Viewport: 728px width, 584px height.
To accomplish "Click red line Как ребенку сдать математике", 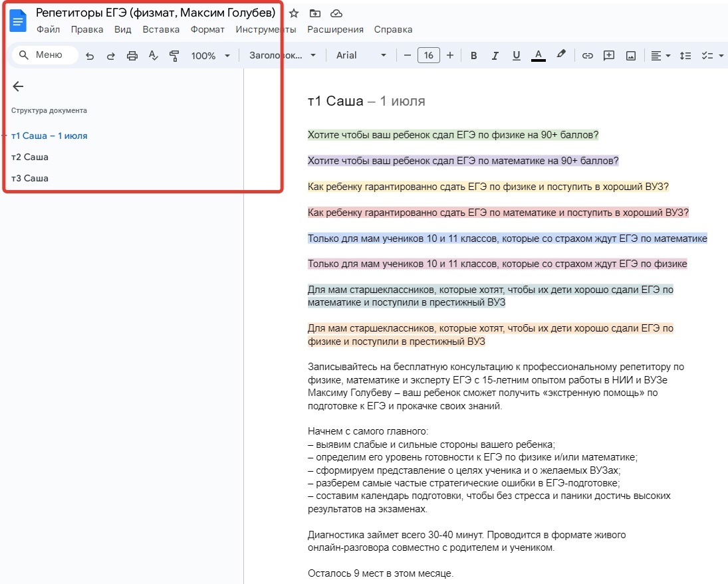I will point(498,213).
